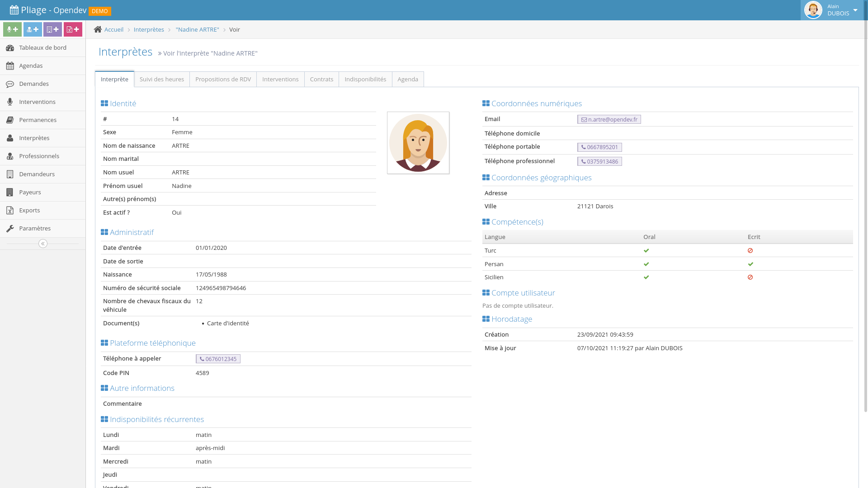The width and height of the screenshot is (868, 488).
Task: Collapse the sidebar with double-chevron button
Action: click(x=43, y=244)
